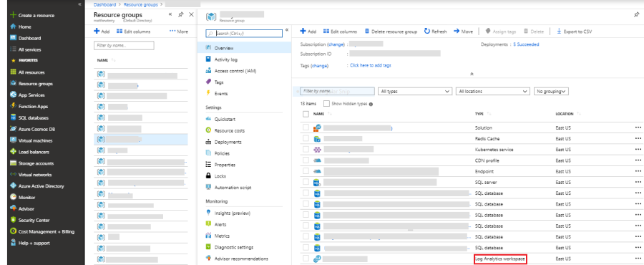Enable Show hidden types checkbox
This screenshot has height=265, width=644.
coord(326,104)
